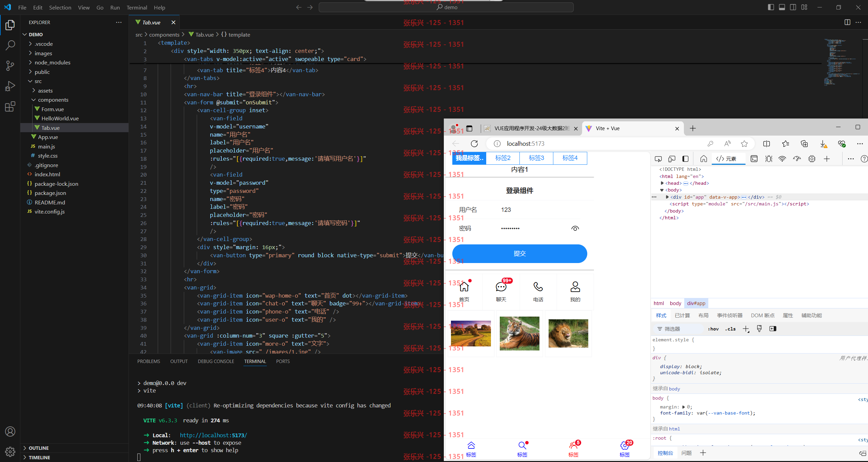Open the Manage gear menu in VS Code

[10, 451]
